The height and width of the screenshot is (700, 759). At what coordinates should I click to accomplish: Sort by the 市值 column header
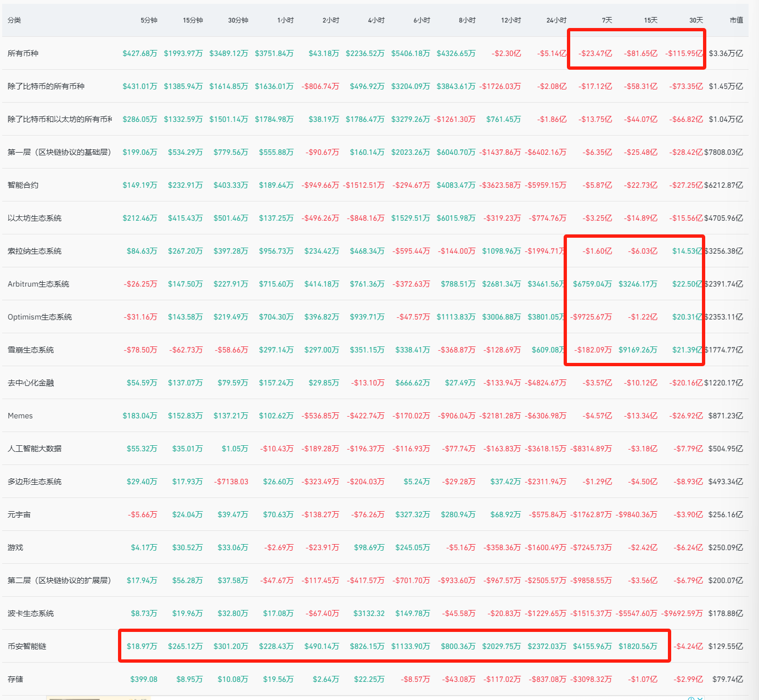point(736,20)
